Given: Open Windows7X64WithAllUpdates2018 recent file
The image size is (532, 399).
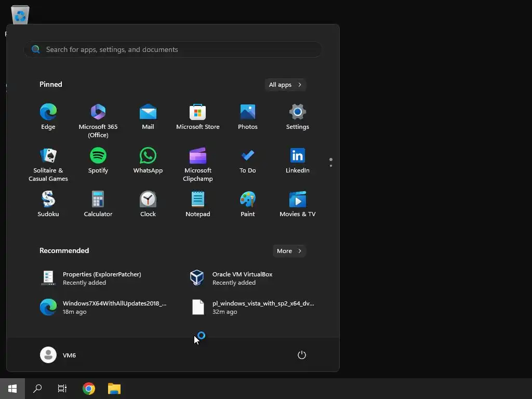Looking at the screenshot, I should 103,308.
